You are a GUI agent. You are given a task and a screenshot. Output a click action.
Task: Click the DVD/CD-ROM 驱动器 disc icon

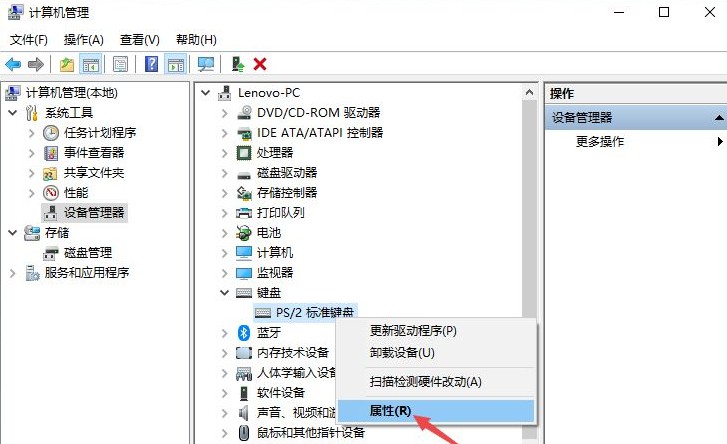(244, 113)
